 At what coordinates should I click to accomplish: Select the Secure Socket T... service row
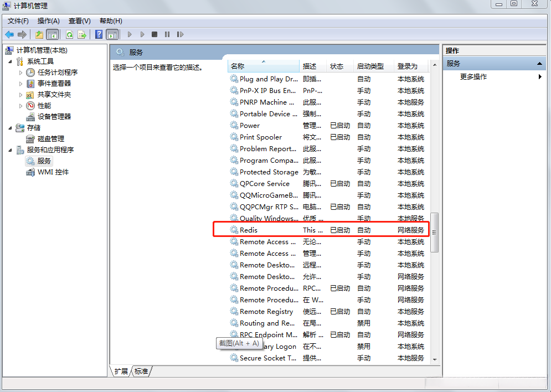(x=328, y=358)
